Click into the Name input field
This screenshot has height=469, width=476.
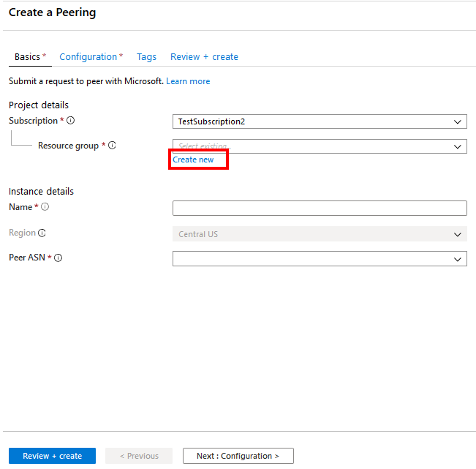point(320,208)
